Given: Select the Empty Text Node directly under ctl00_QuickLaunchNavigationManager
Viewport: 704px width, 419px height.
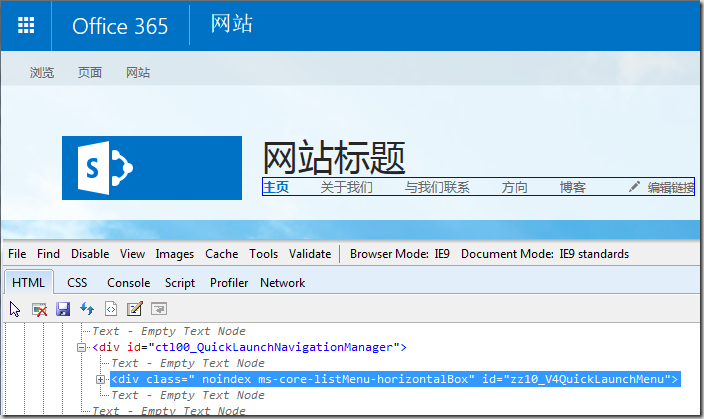Looking at the screenshot, I should point(188,363).
